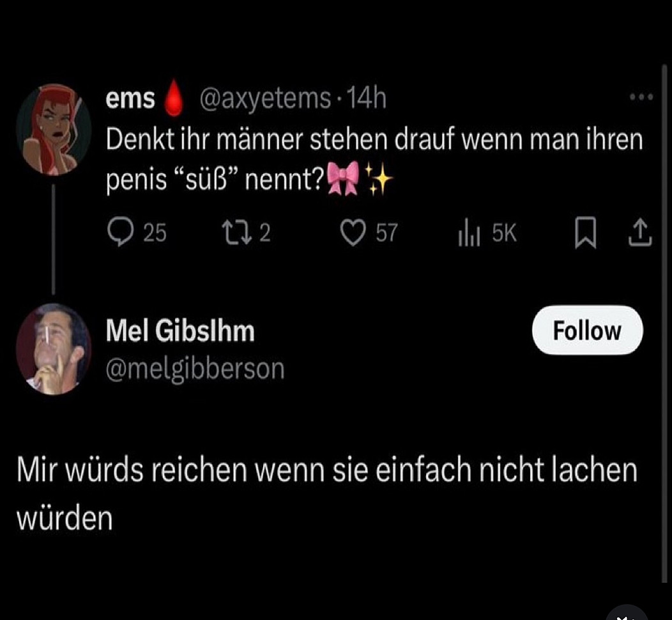Click the thread connector line between avatars
The width and height of the screenshot is (672, 620).
pos(54,239)
